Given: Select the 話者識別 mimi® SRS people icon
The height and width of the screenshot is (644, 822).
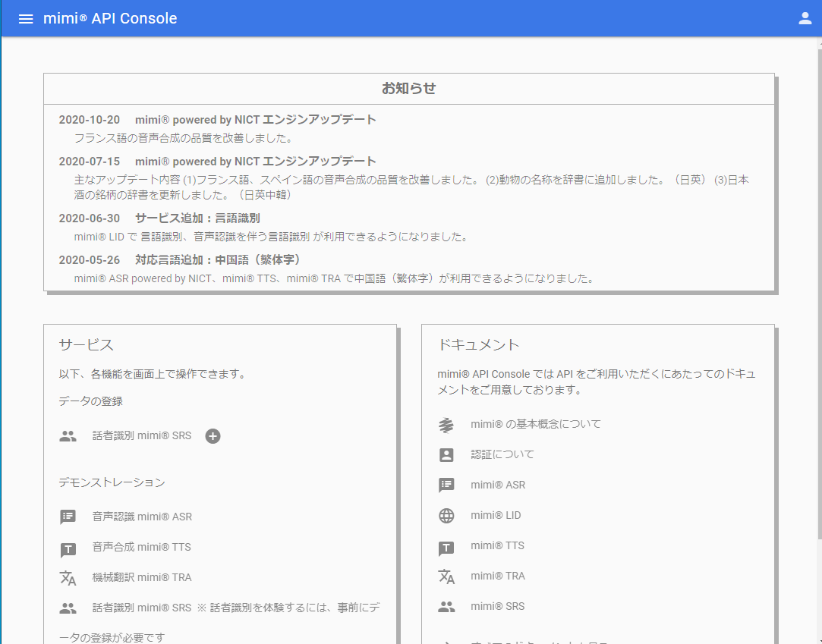Looking at the screenshot, I should tap(68, 436).
